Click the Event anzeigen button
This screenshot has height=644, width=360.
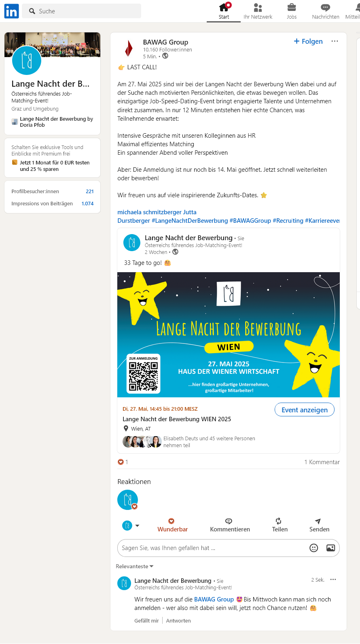[305, 409]
